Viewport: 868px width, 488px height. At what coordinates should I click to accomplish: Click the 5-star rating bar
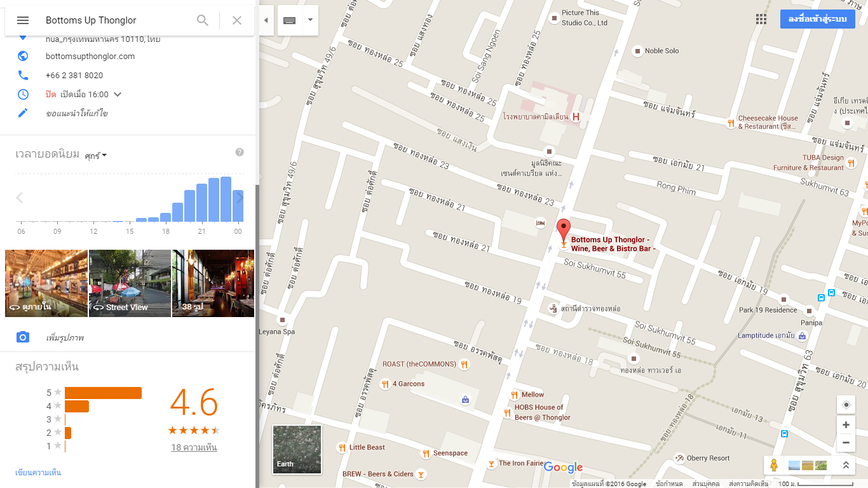click(103, 393)
